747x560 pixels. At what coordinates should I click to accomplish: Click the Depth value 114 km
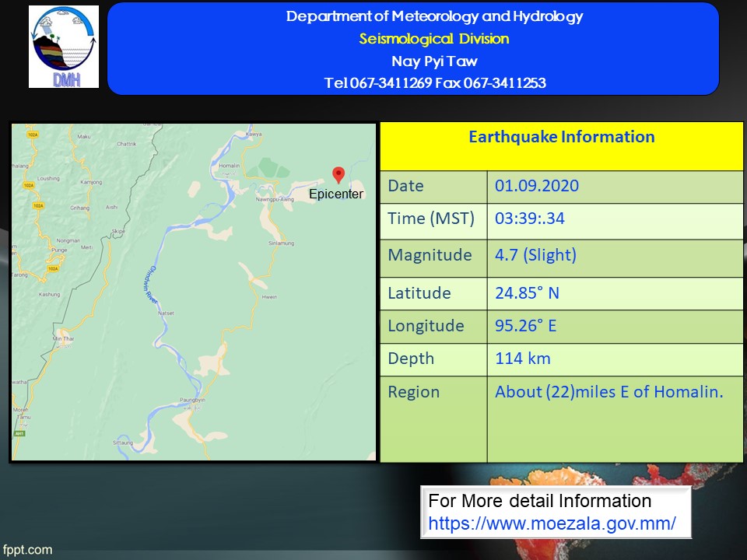click(x=523, y=359)
